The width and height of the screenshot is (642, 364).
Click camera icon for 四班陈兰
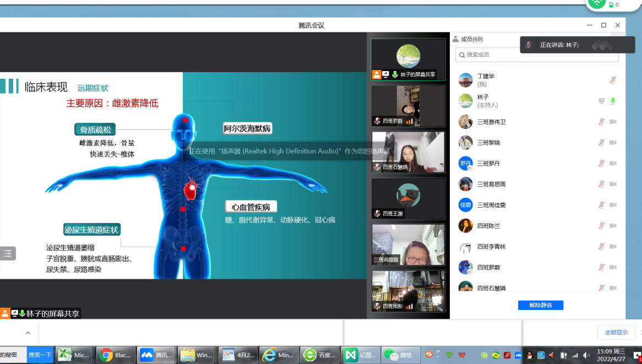(613, 226)
